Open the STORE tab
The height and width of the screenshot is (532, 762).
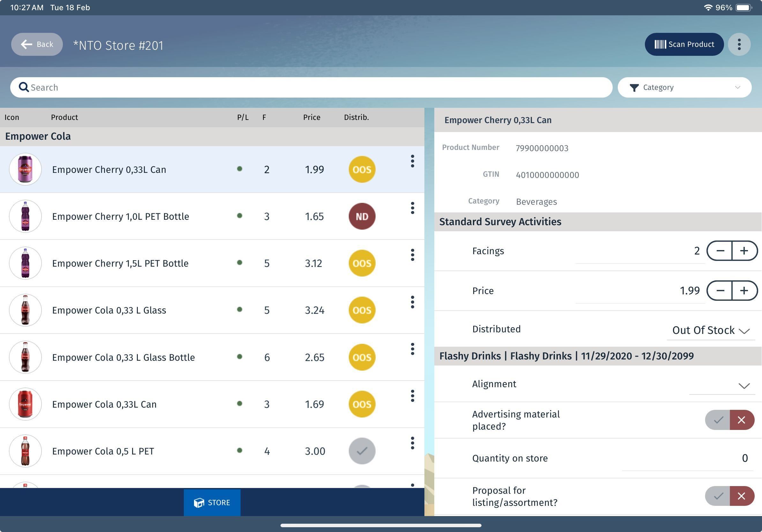tap(212, 502)
